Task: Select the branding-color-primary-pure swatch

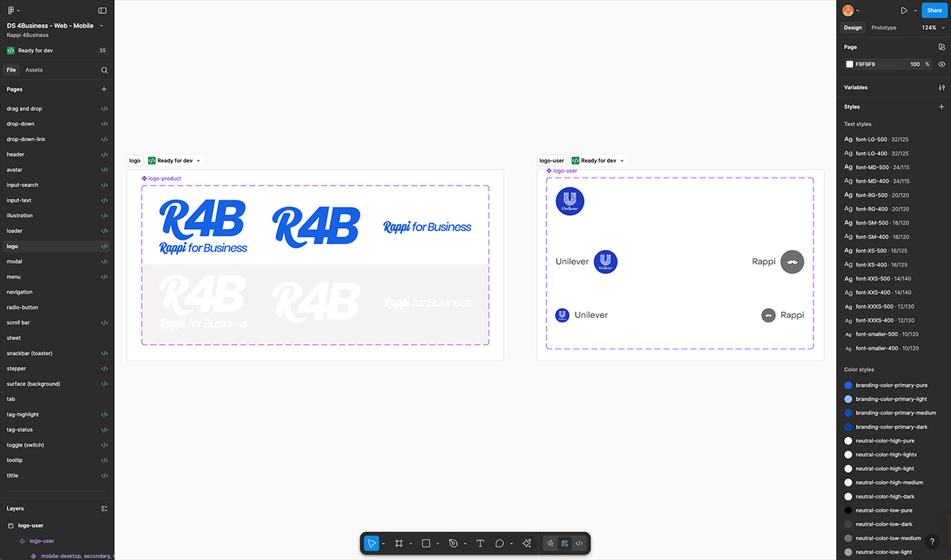Action: (x=849, y=385)
